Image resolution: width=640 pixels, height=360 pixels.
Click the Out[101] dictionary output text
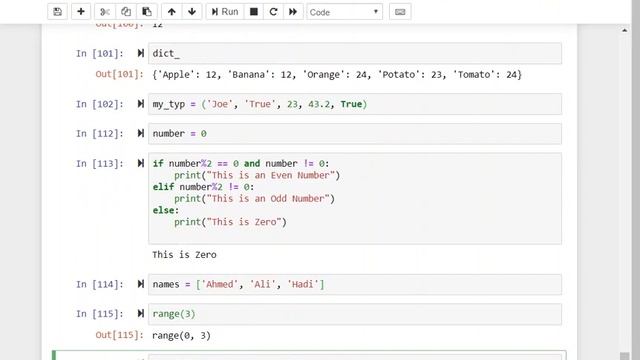pos(337,75)
